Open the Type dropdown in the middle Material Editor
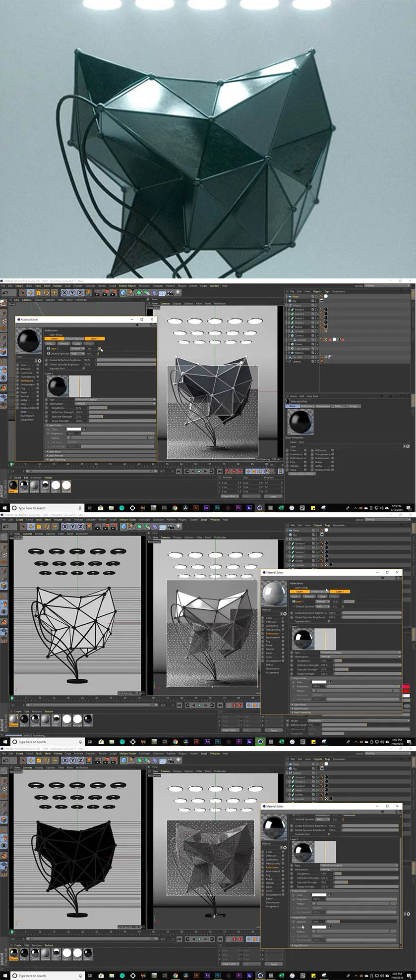The image size is (416, 980). click(360, 653)
